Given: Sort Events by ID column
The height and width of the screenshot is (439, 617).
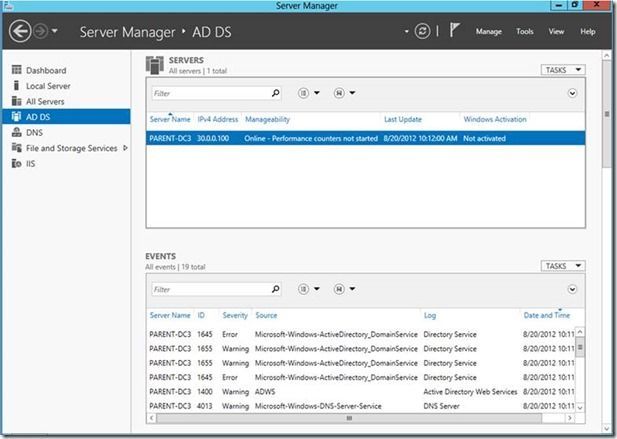Looking at the screenshot, I should pos(201,315).
